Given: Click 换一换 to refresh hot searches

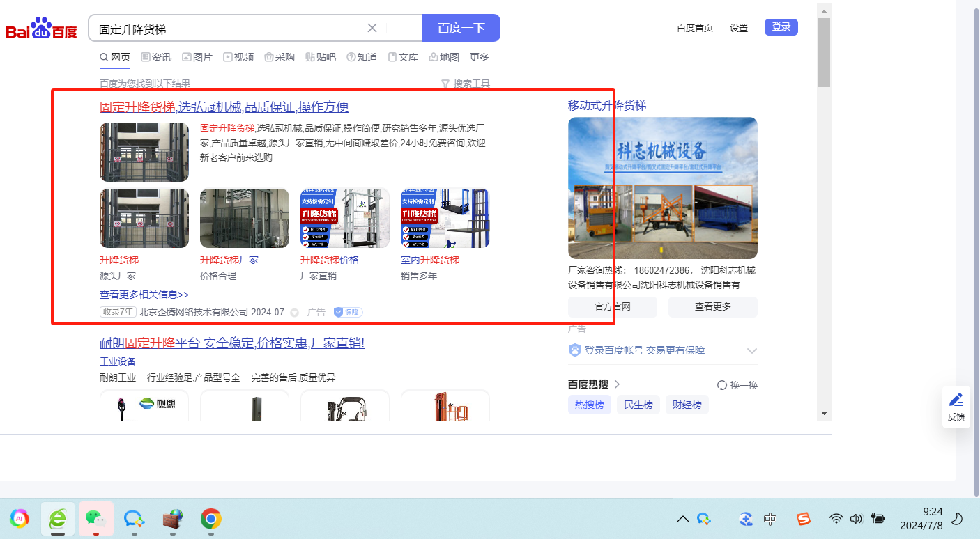Looking at the screenshot, I should [737, 385].
